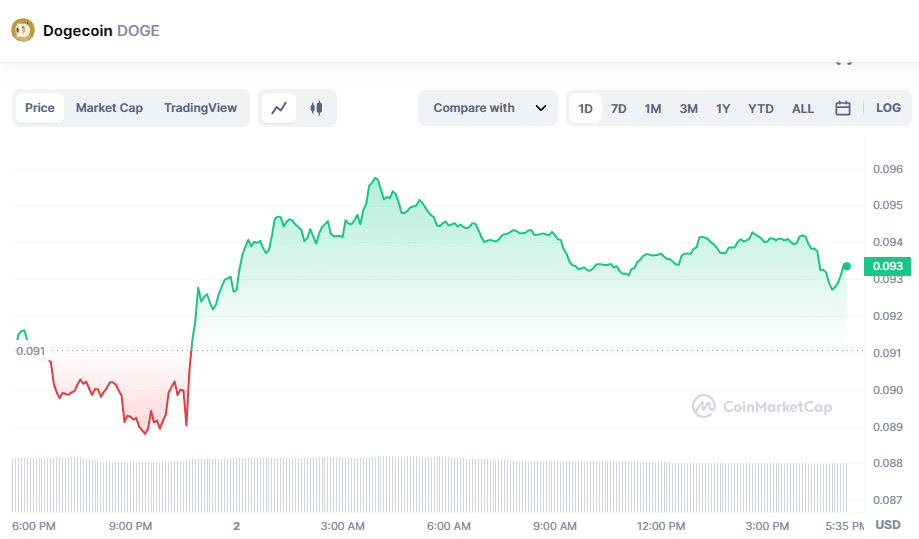The width and height of the screenshot is (919, 539).
Task: Choose the 1M time range
Action: point(653,108)
